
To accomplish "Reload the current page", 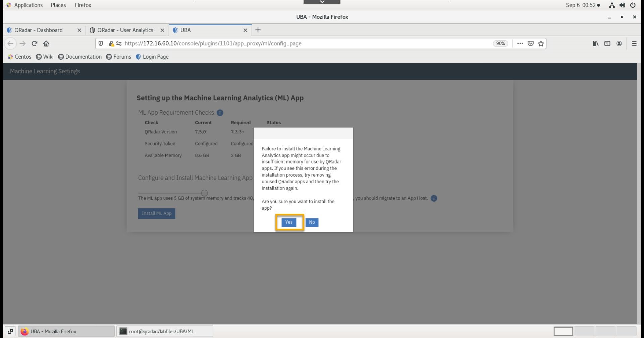I will pyautogui.click(x=34, y=44).
